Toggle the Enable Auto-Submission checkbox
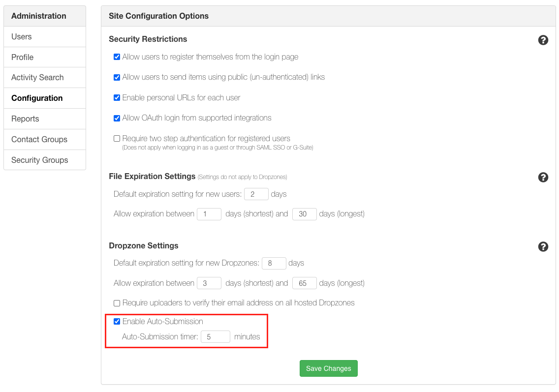Image resolution: width=559 pixels, height=392 pixels. [117, 321]
